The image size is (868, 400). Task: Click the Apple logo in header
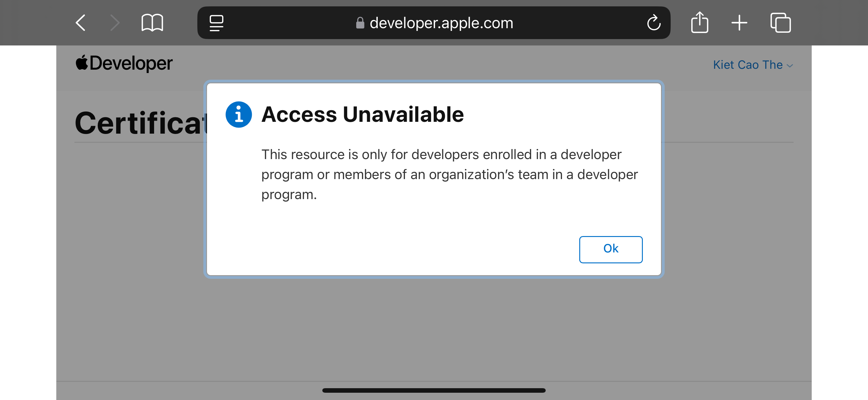click(82, 63)
